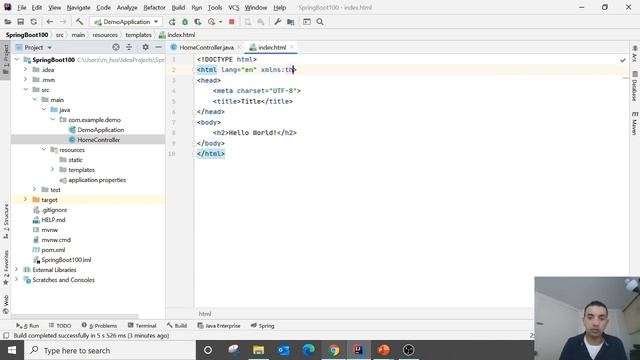This screenshot has width=640, height=360.
Task: Start debugging with the green bug icon
Action: (x=185, y=22)
